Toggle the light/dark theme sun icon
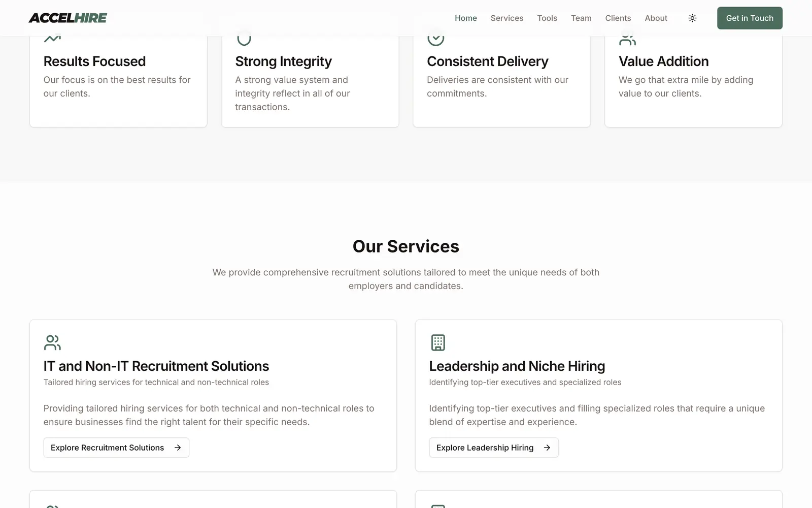The image size is (812, 508). [692, 18]
